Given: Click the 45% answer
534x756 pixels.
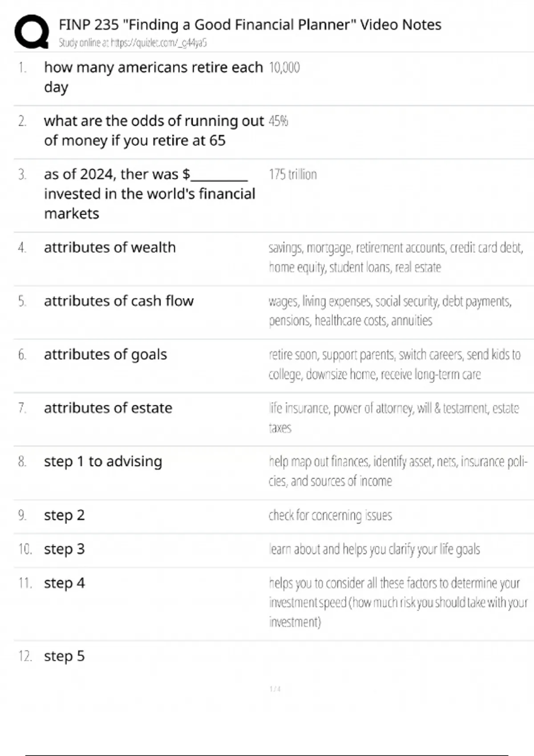Looking at the screenshot, I should click(x=279, y=121).
